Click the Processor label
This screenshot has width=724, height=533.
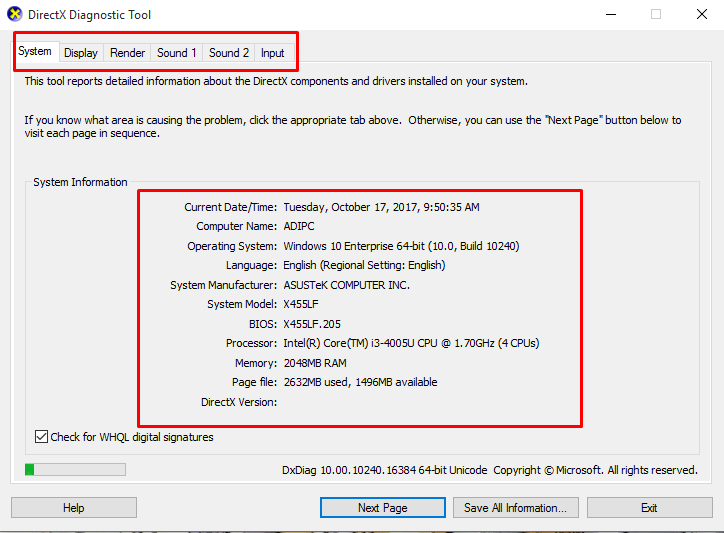click(251, 343)
